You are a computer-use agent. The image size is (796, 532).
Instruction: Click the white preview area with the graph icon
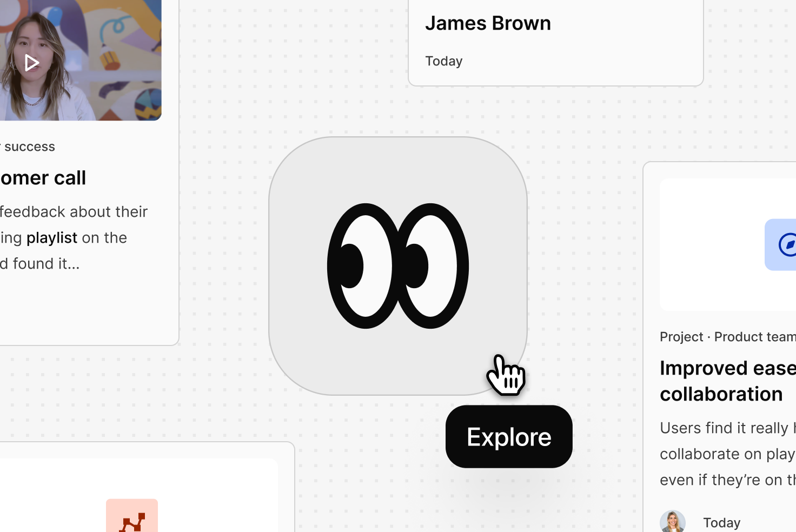point(139,495)
